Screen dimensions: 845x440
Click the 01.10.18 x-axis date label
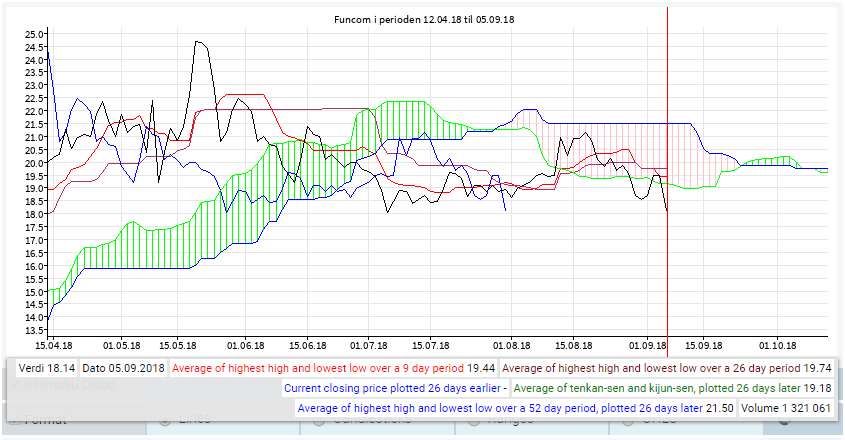click(x=778, y=346)
